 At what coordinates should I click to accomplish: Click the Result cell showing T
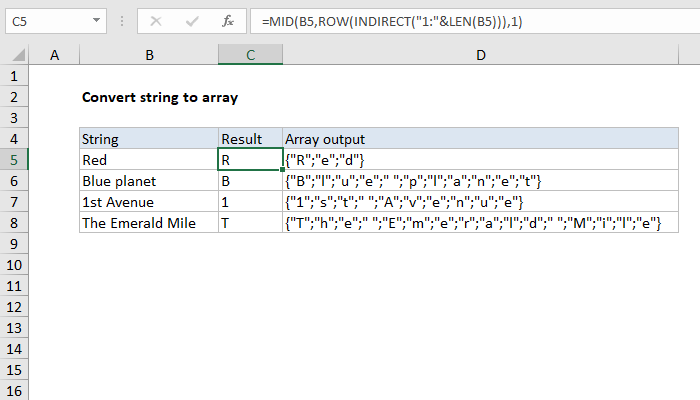click(x=250, y=223)
